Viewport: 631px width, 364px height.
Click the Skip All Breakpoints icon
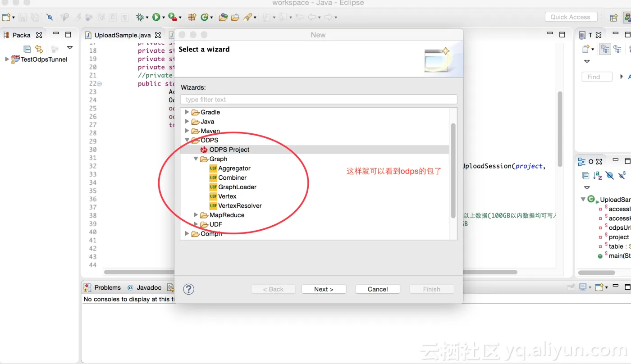(50, 17)
